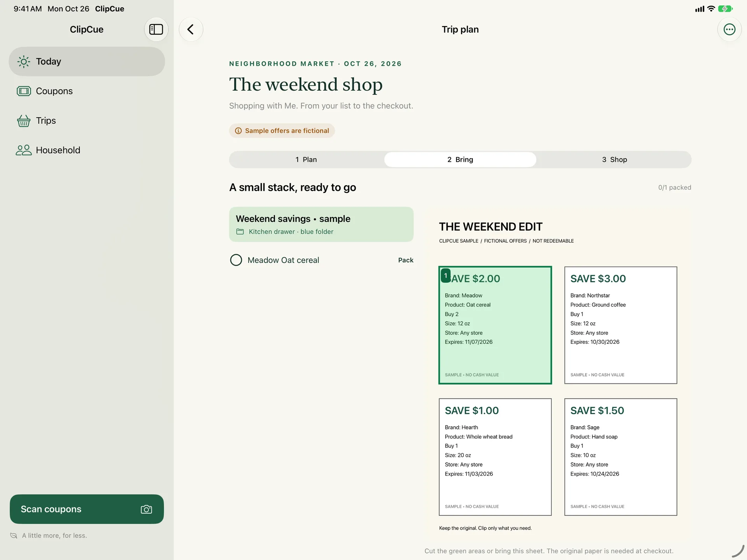Click Expires: 10/30/2026 on the Northstar coupon
This screenshot has height=560, width=747.
pos(594,342)
